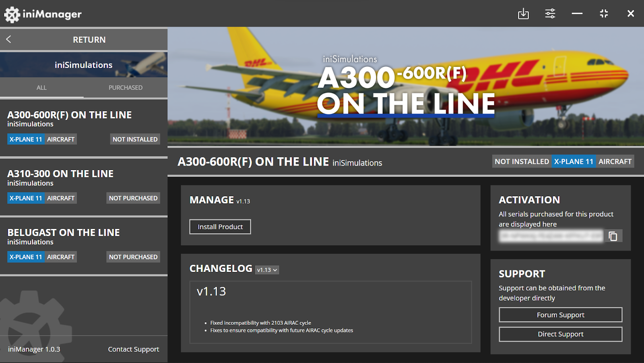The height and width of the screenshot is (363, 644).
Task: Copy the activation serial key
Action: tap(613, 236)
